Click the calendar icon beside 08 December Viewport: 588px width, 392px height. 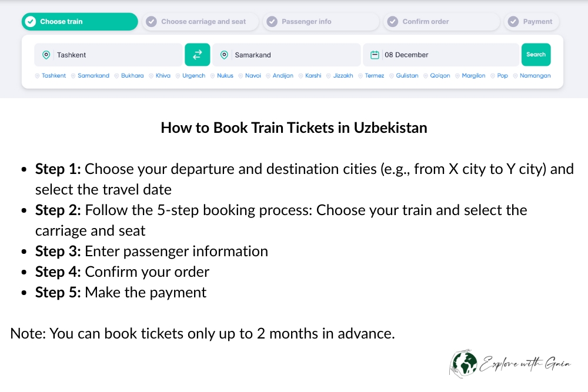[x=374, y=55]
